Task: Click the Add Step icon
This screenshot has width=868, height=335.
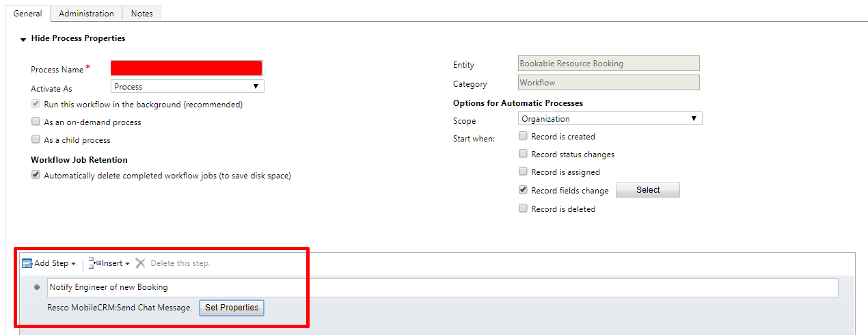Action: [27, 263]
